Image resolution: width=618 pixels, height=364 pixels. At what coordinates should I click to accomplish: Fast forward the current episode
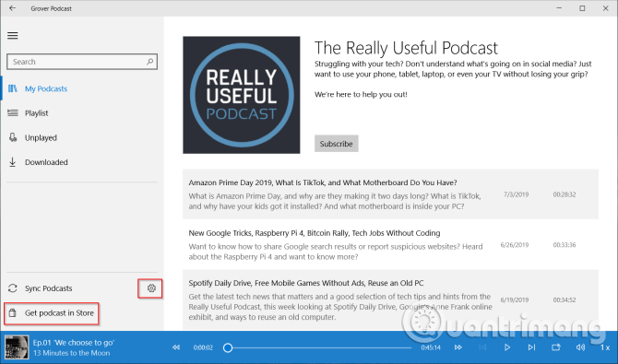[x=458, y=347]
